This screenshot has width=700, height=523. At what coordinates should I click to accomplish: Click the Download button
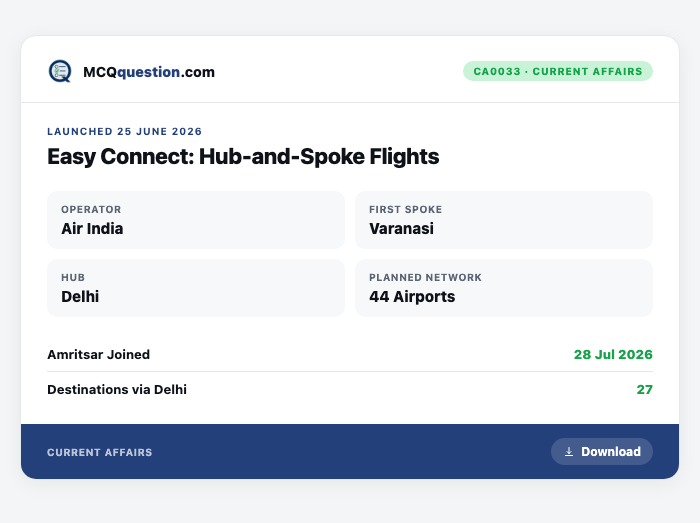tap(602, 452)
